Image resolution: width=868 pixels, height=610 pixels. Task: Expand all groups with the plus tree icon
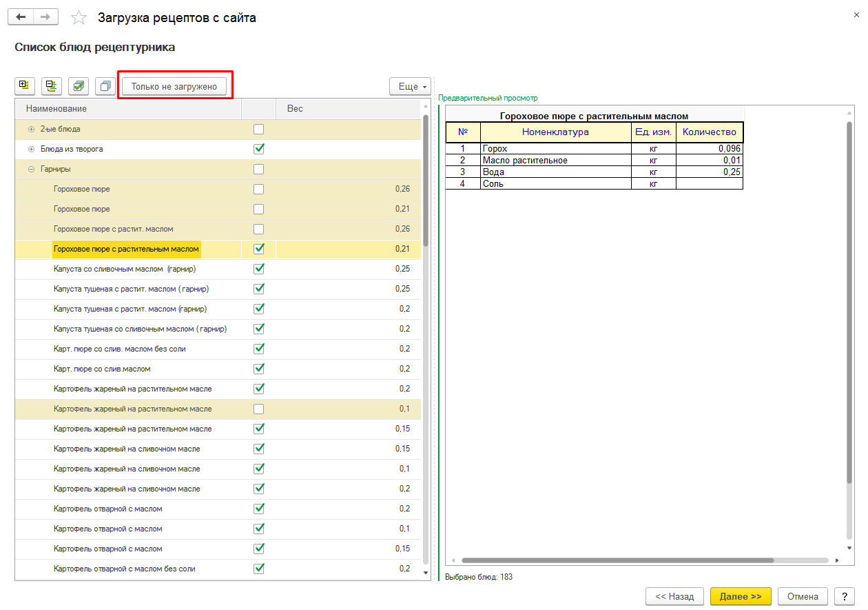pyautogui.click(x=24, y=86)
